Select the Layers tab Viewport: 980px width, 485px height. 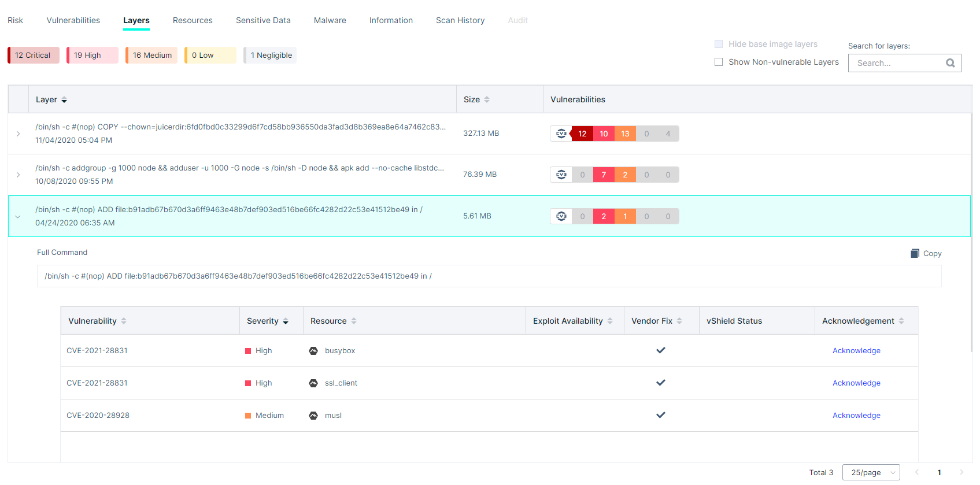(136, 20)
